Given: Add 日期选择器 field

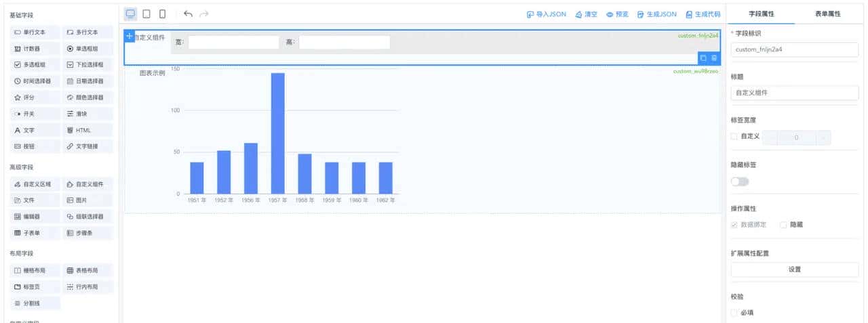Looking at the screenshot, I should coord(87,81).
